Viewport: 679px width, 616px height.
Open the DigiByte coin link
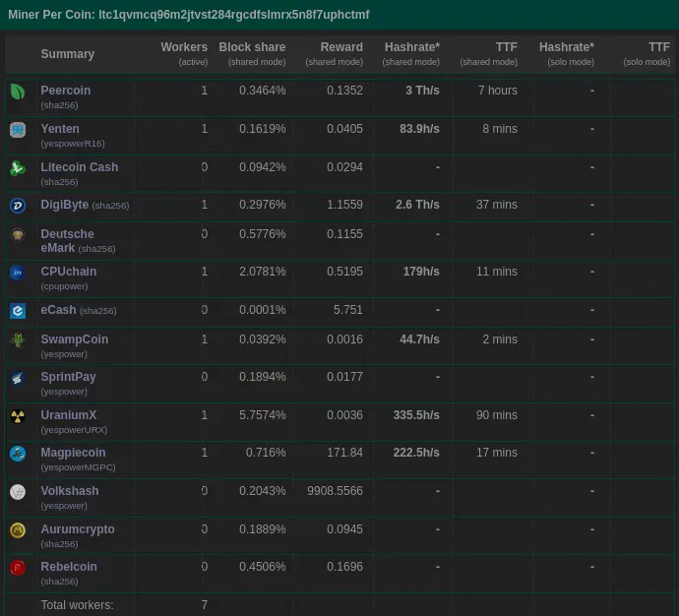point(65,205)
